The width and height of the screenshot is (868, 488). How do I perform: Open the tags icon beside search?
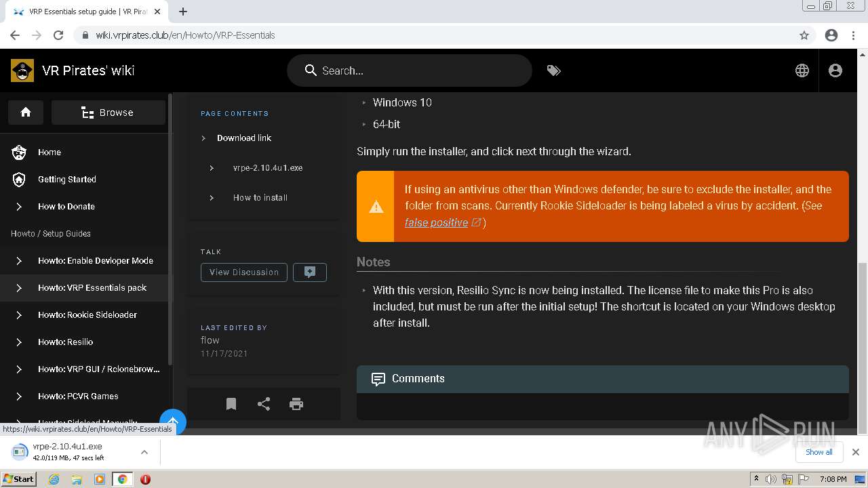tap(553, 70)
